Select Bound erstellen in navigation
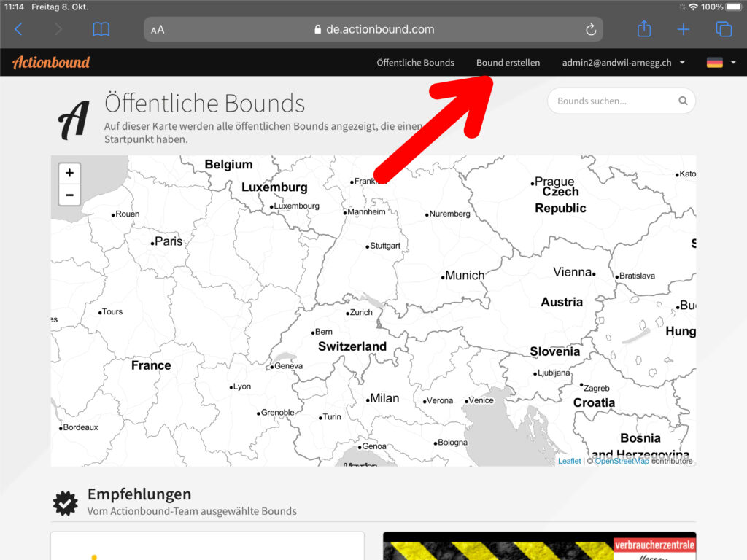Viewport: 747px width, 560px height. (508, 63)
